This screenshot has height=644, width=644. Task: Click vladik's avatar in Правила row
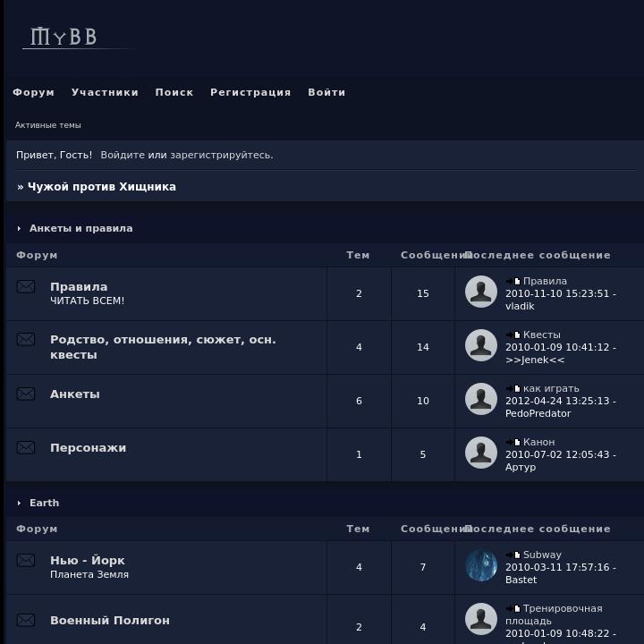481,292
